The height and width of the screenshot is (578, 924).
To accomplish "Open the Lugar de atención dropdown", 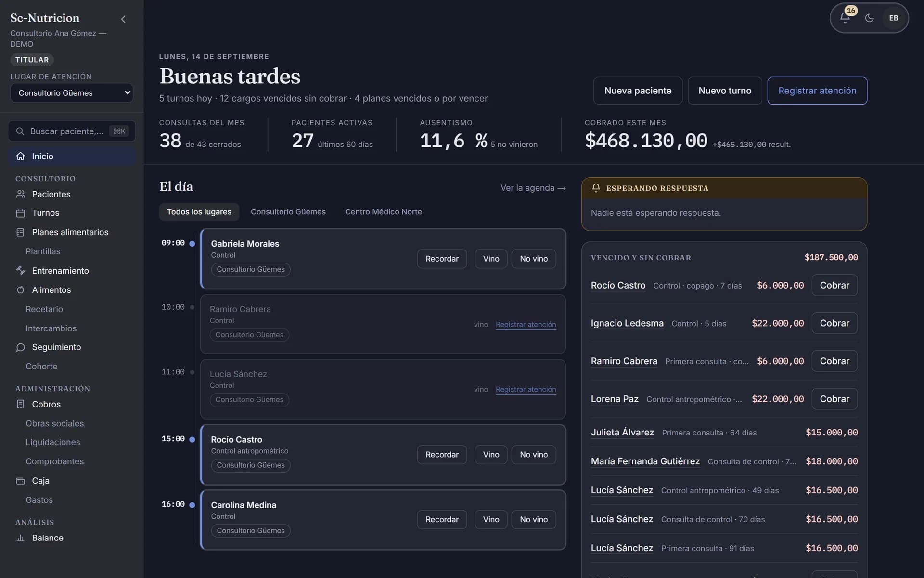I will click(x=72, y=93).
